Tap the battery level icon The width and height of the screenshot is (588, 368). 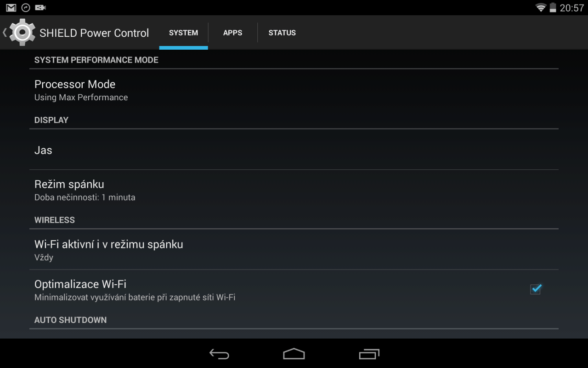pos(553,7)
